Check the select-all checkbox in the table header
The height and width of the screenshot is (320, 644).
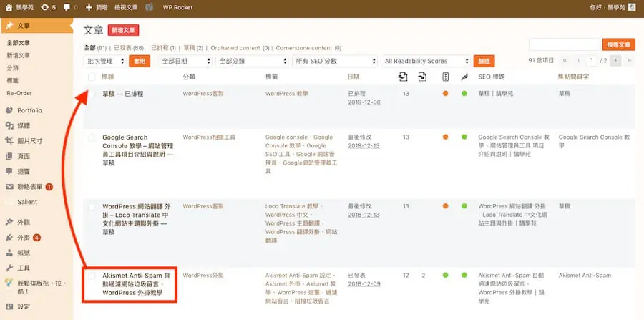pos(92,77)
